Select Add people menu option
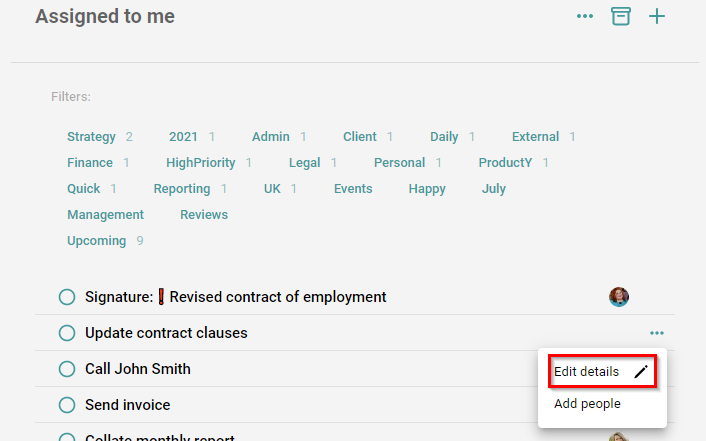 point(587,404)
